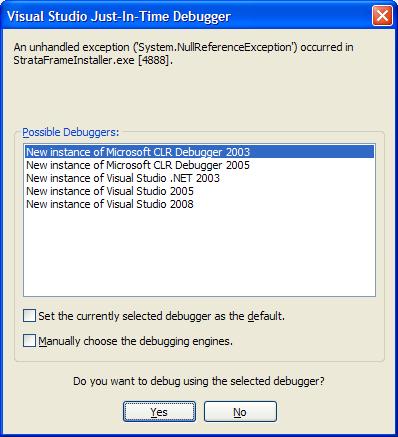This screenshot has height=437, width=398.
Task: Click the No button to decline debugging
Action: [x=240, y=412]
